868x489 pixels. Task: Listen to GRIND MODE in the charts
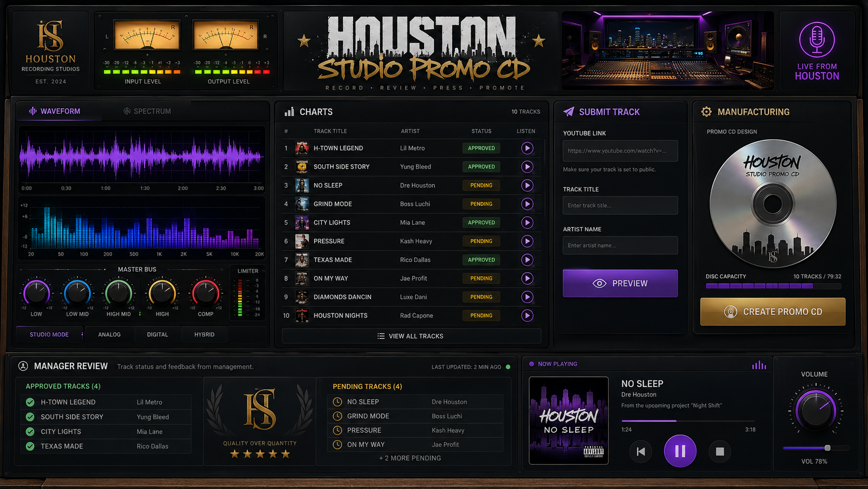pos(527,204)
